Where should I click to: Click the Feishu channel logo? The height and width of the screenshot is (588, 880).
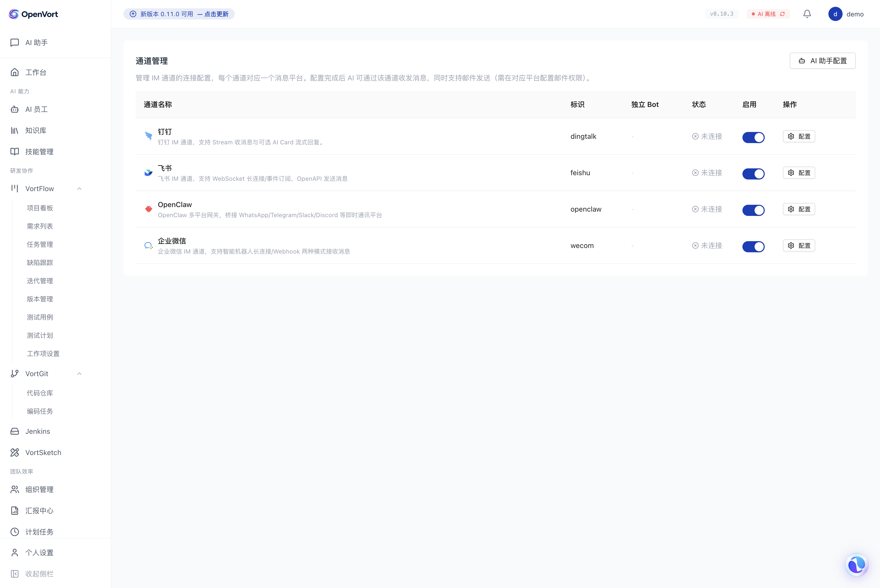click(148, 172)
